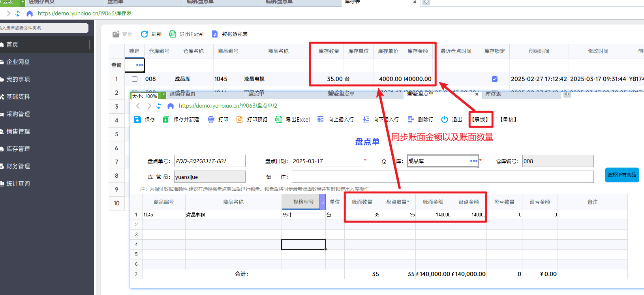This screenshot has height=295, width=644.
Task: Select the 液晶电视 cell in the 盘点单 grid
Action: click(x=233, y=215)
